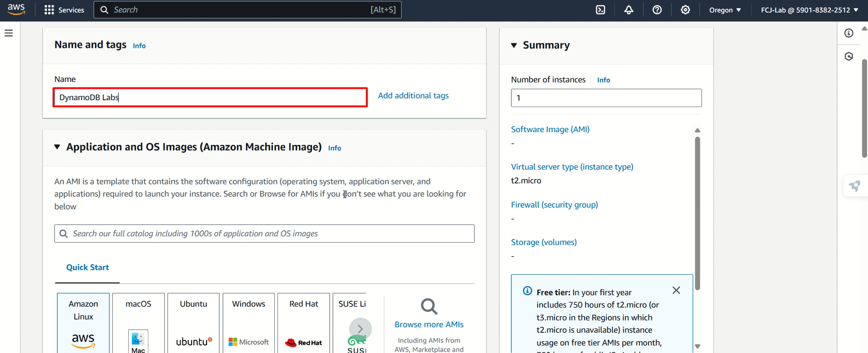Click the page vertical scrollbar

click(864, 108)
